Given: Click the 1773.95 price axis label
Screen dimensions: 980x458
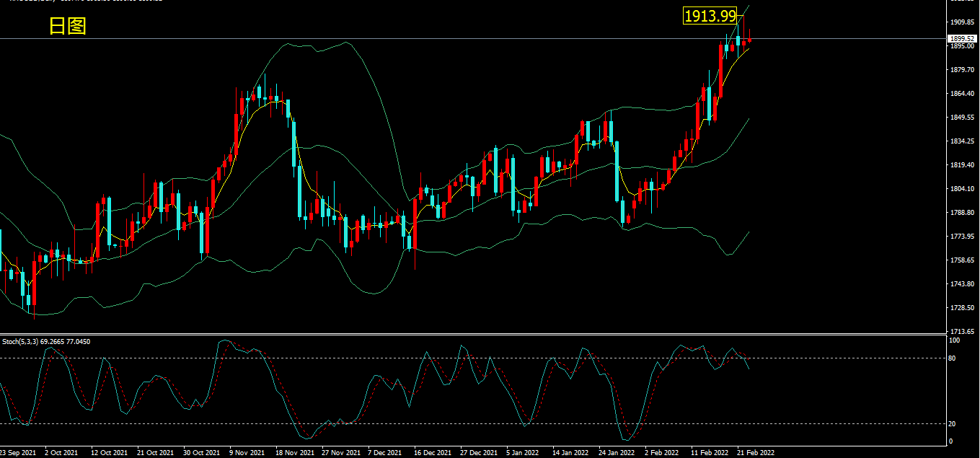Looking at the screenshot, I should point(962,237).
